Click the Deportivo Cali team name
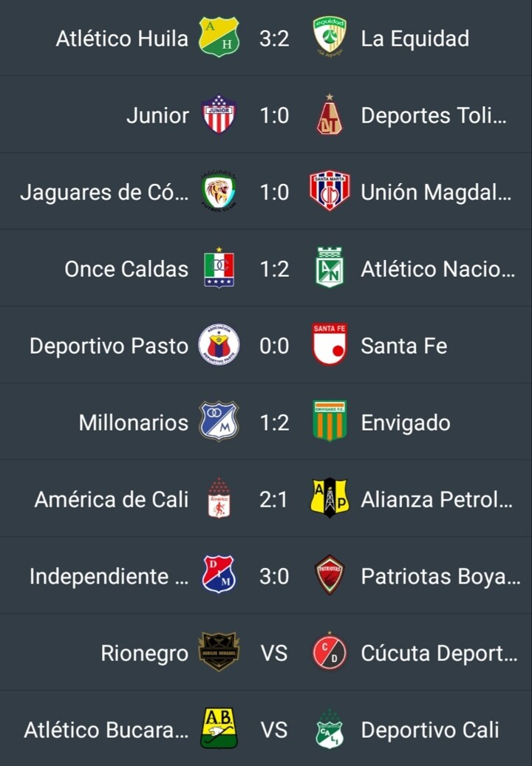The height and width of the screenshot is (766, 532). tap(430, 730)
